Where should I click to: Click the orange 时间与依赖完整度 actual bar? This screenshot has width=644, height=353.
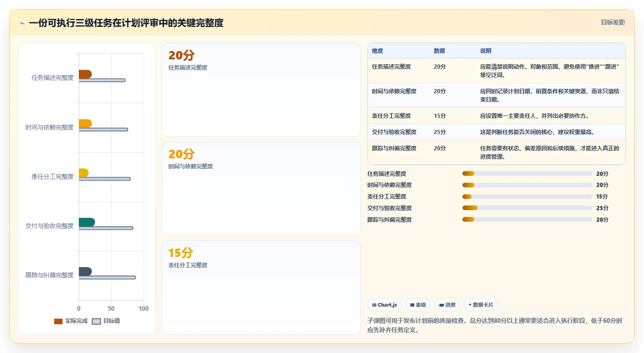click(x=85, y=123)
